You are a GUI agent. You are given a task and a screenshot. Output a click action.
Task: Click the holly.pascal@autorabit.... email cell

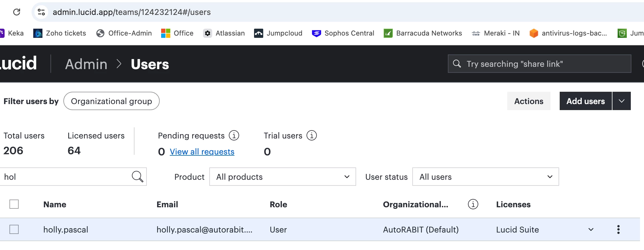tap(204, 230)
